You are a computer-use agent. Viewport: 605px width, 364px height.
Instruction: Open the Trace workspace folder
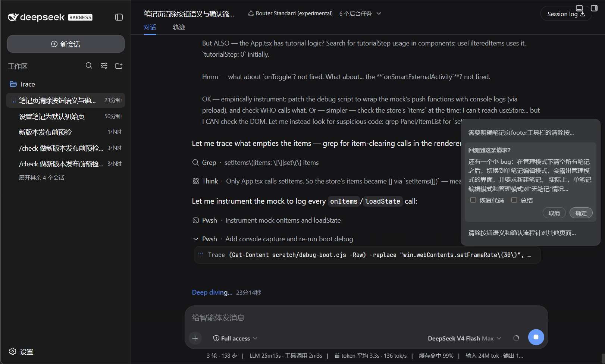coord(66,84)
